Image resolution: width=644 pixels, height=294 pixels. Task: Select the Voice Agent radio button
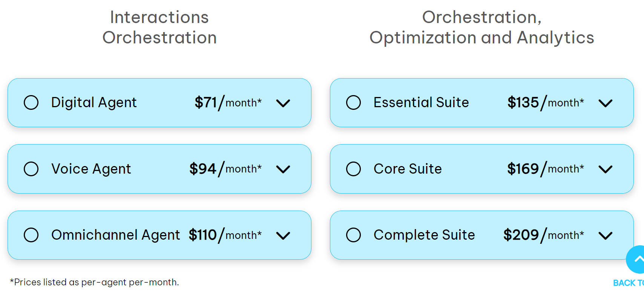31,169
